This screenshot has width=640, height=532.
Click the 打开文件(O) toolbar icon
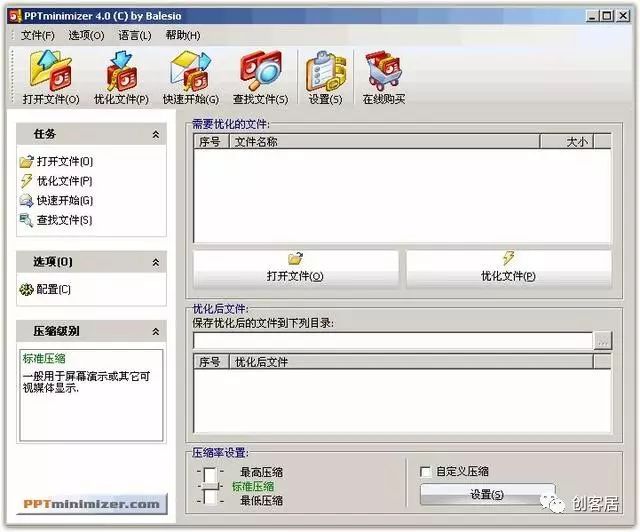(51, 77)
